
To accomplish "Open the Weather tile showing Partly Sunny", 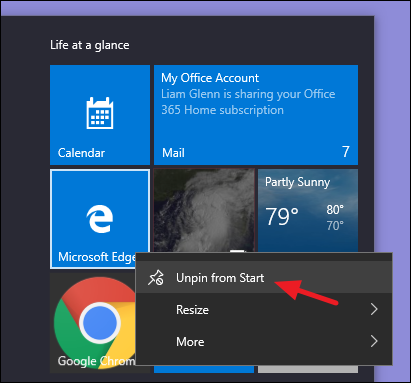I will point(308,210).
